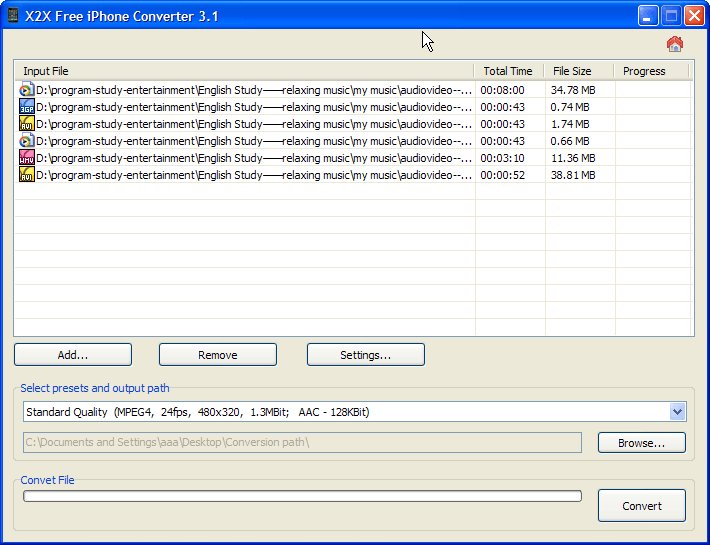Browse for an output folder
710x545 pixels.
pos(642,442)
